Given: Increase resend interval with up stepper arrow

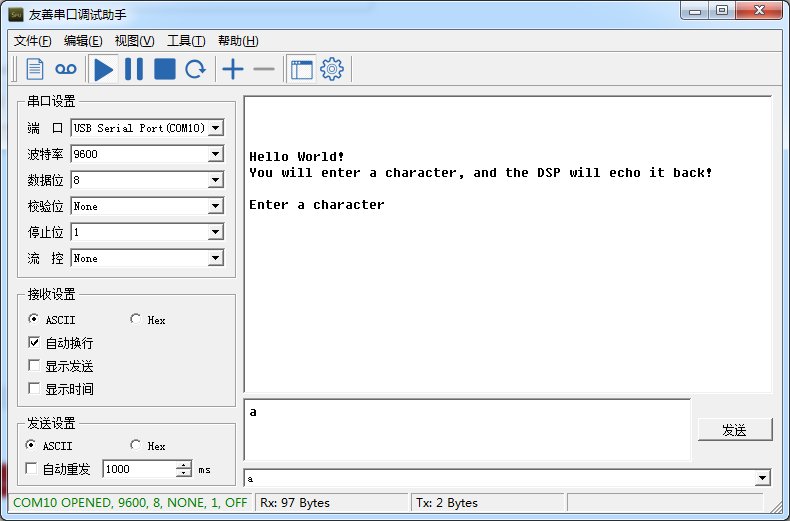Looking at the screenshot, I should [x=184, y=465].
